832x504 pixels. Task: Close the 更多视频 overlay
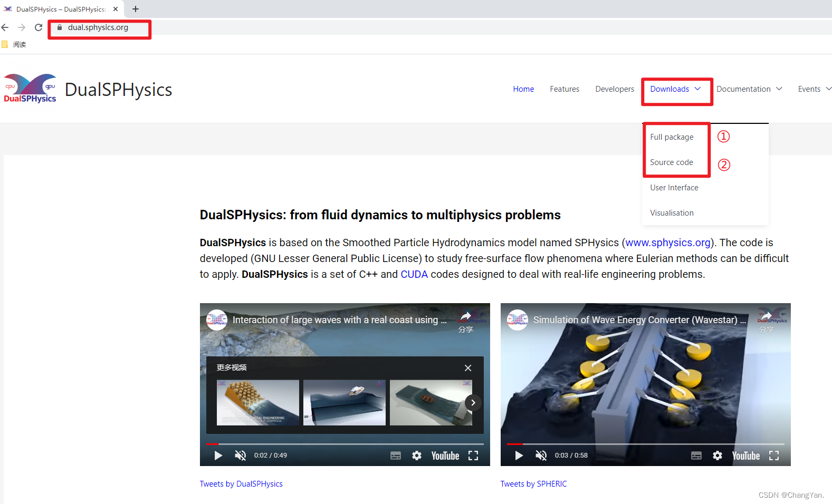coord(468,368)
